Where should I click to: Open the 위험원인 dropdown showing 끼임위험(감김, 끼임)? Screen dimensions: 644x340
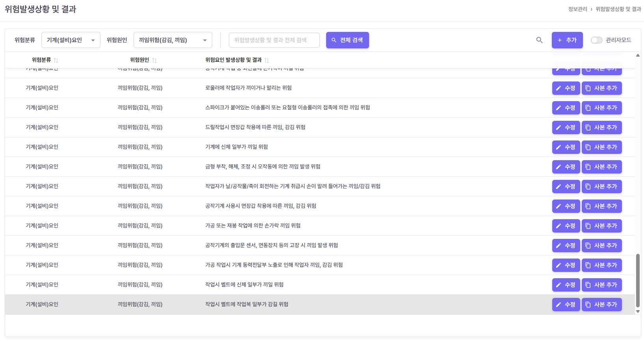point(173,40)
